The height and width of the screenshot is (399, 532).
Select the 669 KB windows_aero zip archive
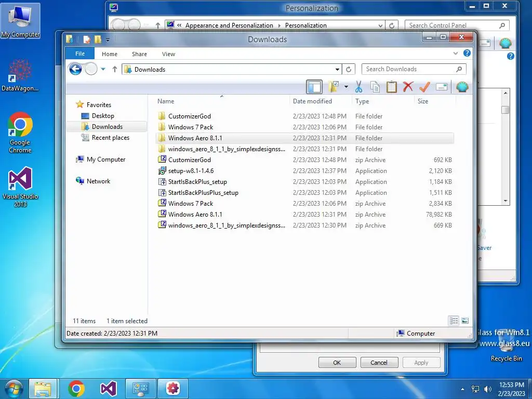point(304,225)
